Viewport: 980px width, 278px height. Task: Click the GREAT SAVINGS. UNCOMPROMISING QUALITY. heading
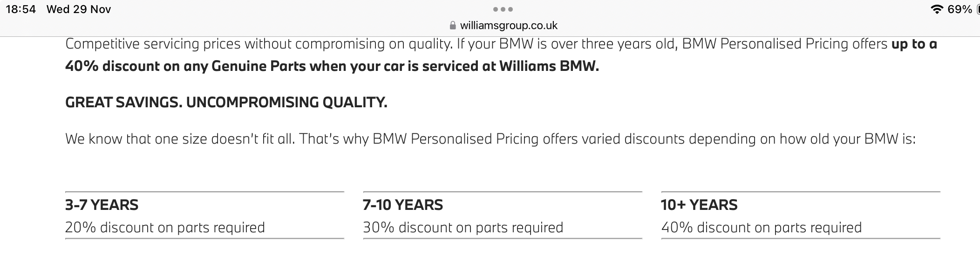pyautogui.click(x=226, y=102)
